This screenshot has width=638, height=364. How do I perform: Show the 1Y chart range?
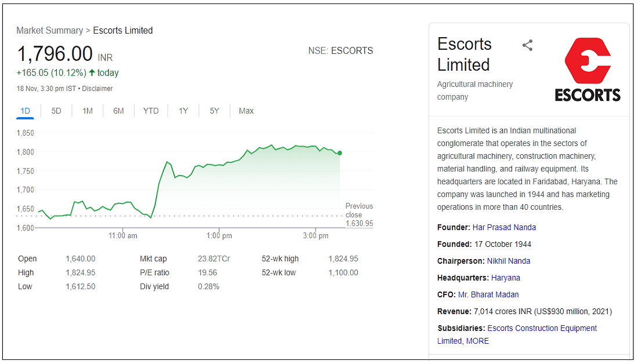pos(183,111)
